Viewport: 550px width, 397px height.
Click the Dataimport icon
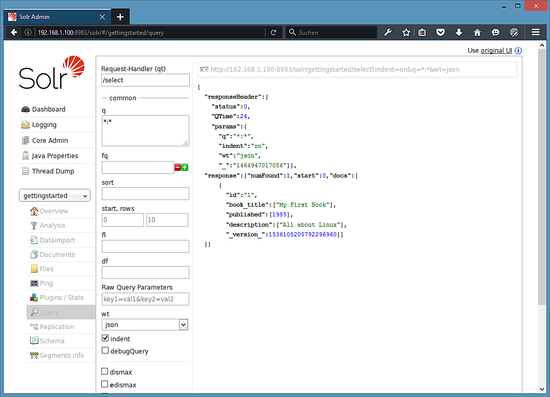[34, 240]
